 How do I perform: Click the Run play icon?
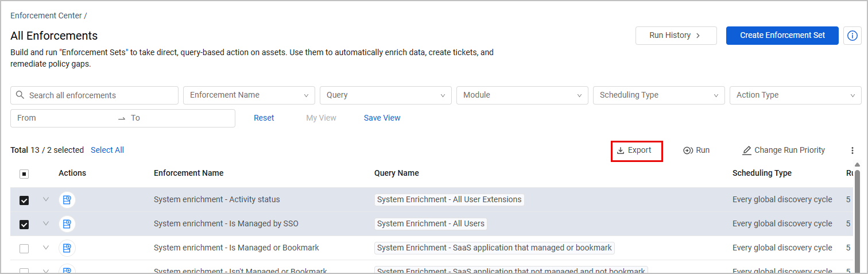click(688, 150)
